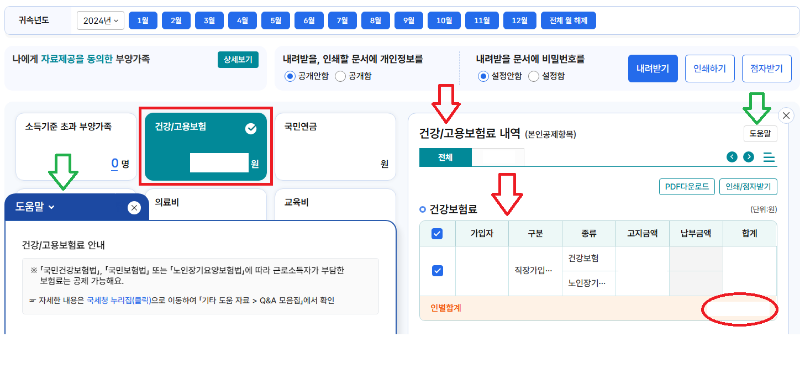Go to previous tab with left arrow icon
This screenshot has height=367, width=800.
pyautogui.click(x=732, y=157)
